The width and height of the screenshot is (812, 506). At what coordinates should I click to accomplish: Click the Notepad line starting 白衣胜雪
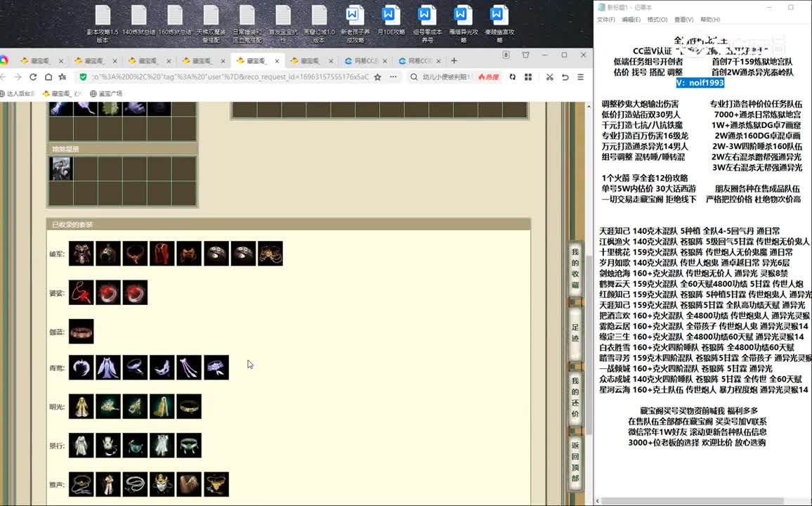(x=697, y=347)
